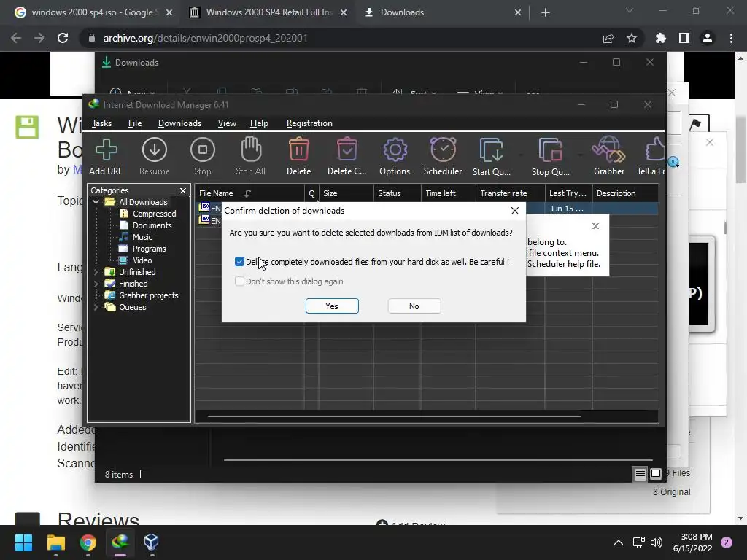Click the IDM horizontal scrollbar
The width and height of the screenshot is (747, 560).
pyautogui.click(x=394, y=416)
